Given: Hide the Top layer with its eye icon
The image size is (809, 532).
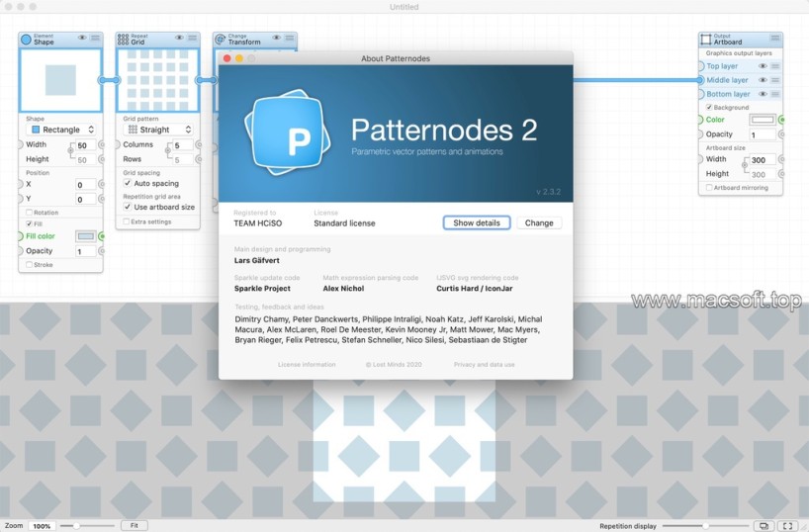Looking at the screenshot, I should (x=763, y=66).
